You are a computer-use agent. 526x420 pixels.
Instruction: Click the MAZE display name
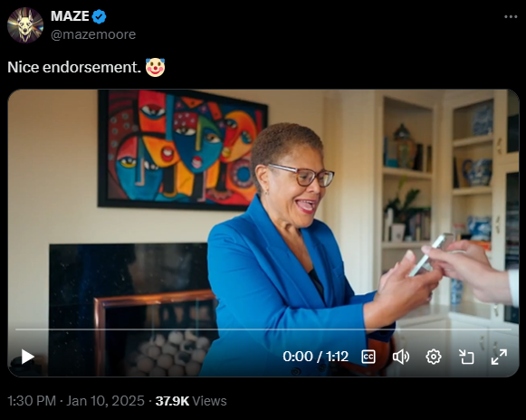pyautogui.click(x=70, y=16)
